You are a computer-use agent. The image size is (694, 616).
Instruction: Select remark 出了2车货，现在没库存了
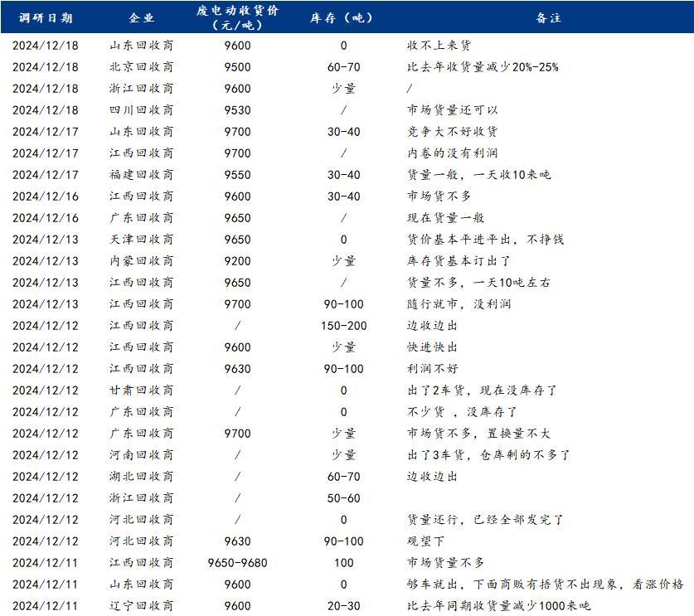coord(482,390)
